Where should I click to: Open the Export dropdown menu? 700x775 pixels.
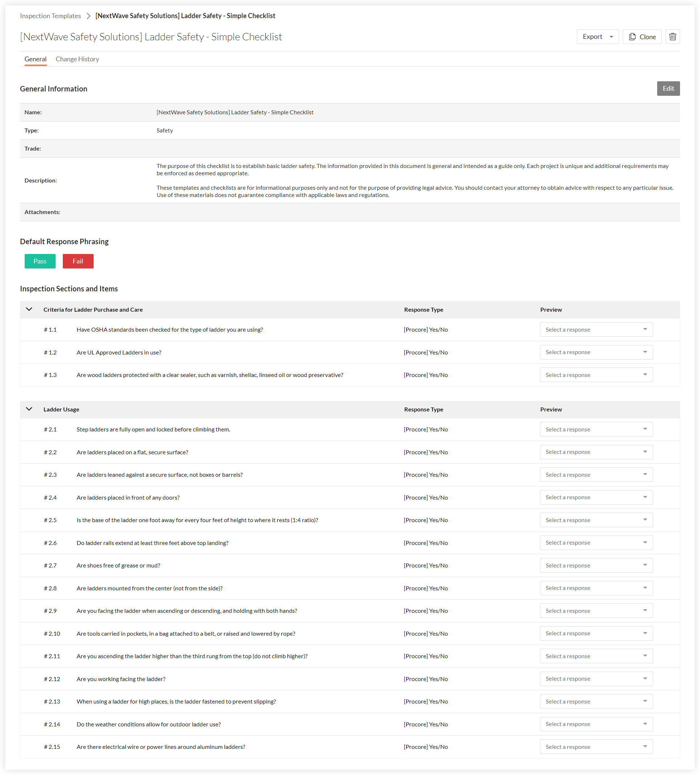597,37
